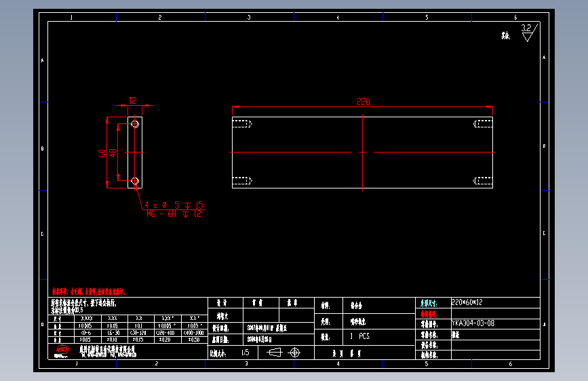Click the '1:5' scale value

pyautogui.click(x=246, y=353)
